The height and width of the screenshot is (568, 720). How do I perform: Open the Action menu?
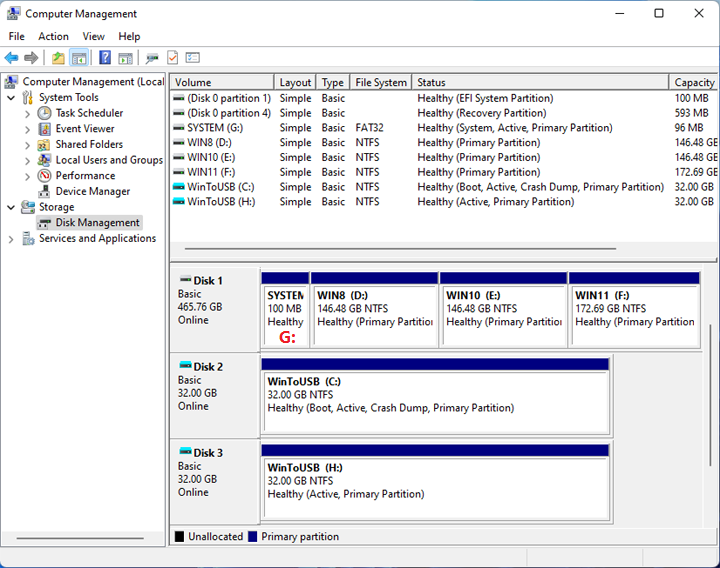click(x=53, y=36)
